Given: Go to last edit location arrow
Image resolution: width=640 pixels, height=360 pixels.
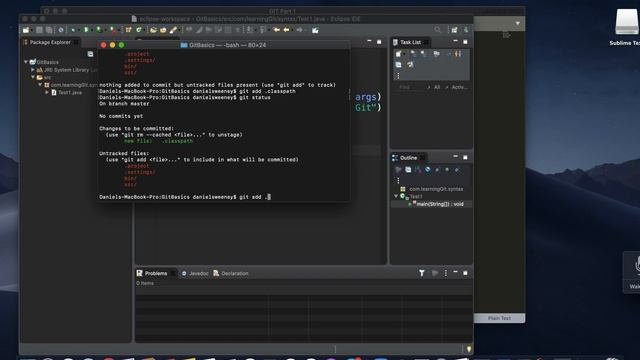Looking at the screenshot, I should [x=276, y=30].
